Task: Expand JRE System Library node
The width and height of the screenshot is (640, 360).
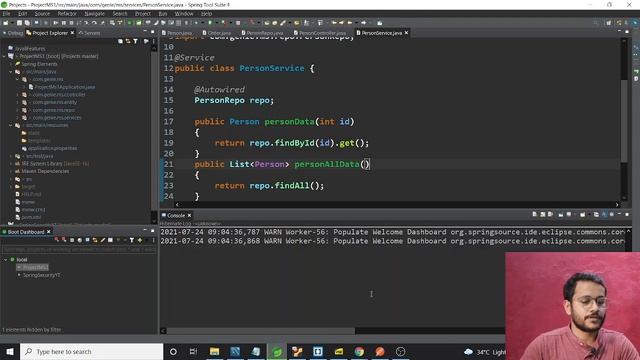Action: tap(11, 164)
